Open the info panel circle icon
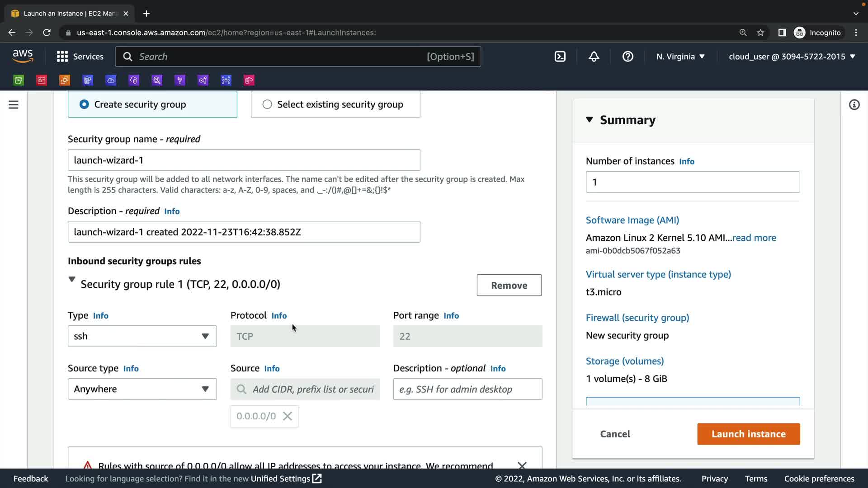Screen dimensions: 868x488 point(854,105)
